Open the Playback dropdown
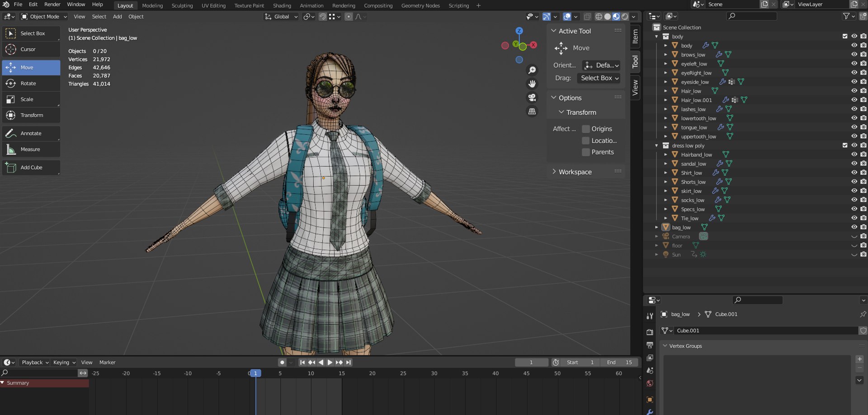Viewport: 868px width, 415px height. click(x=35, y=363)
